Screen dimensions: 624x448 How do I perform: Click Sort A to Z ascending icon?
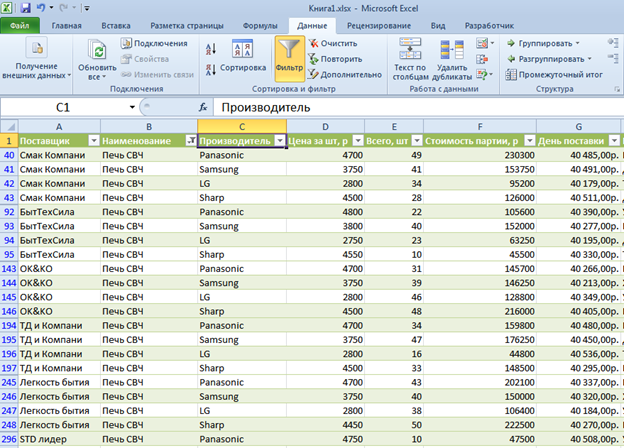pyautogui.click(x=210, y=48)
